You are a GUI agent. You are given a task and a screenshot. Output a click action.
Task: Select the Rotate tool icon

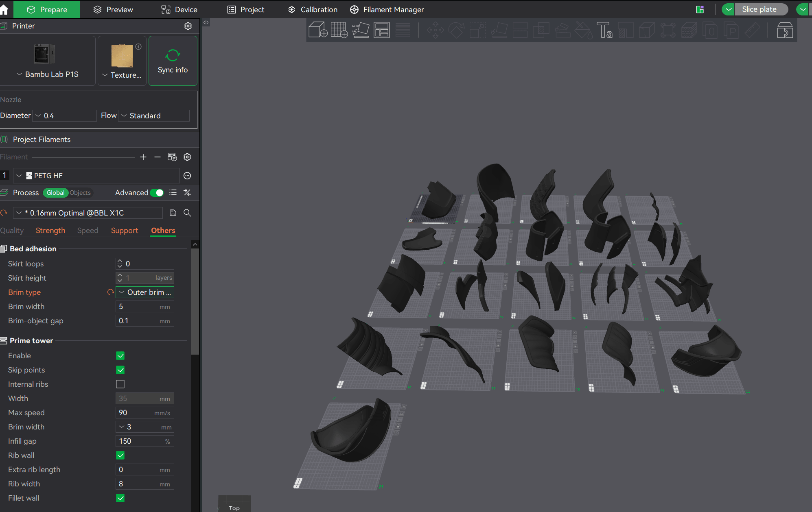(456, 30)
